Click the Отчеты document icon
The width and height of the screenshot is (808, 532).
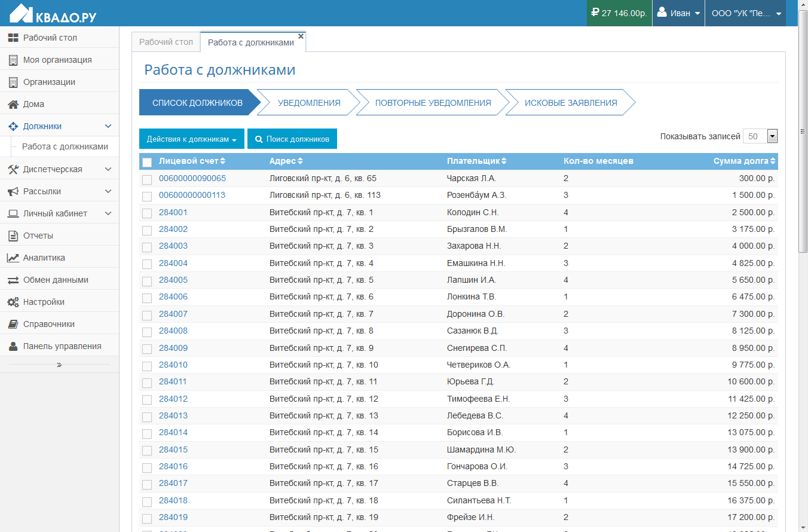pyautogui.click(x=13, y=236)
